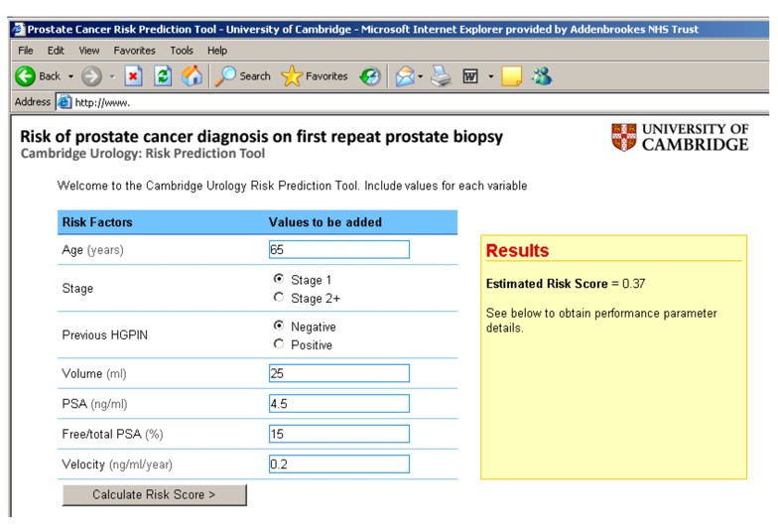The height and width of the screenshot is (532, 778).
Task: Click the Risk Factors column header
Action: 97,222
